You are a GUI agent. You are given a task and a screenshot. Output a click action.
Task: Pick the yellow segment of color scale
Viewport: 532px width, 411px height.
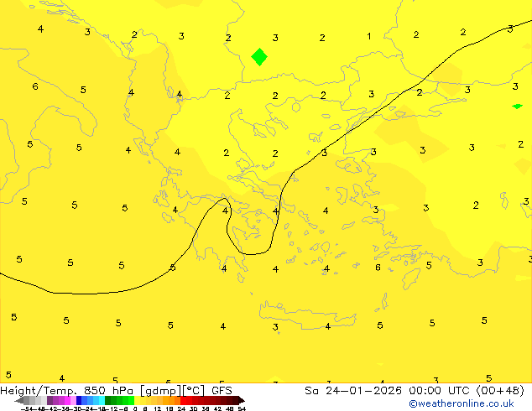pyautogui.click(x=139, y=400)
